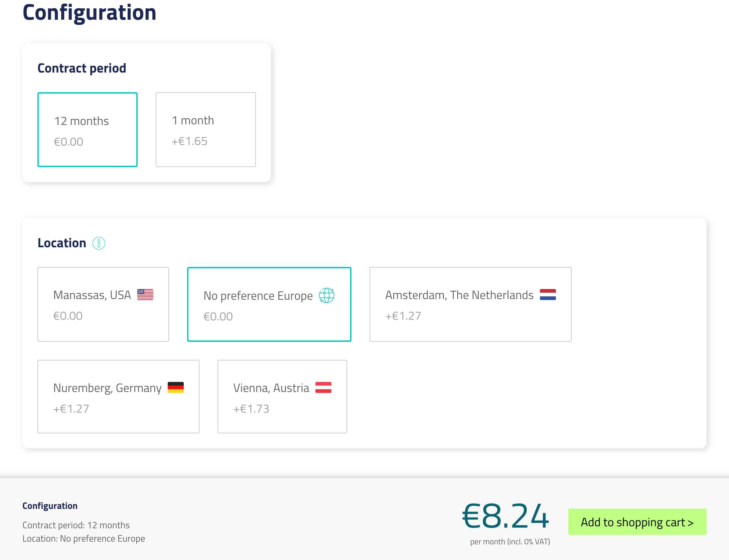Image resolution: width=729 pixels, height=560 pixels.
Task: Click the Location info icon
Action: 99,243
